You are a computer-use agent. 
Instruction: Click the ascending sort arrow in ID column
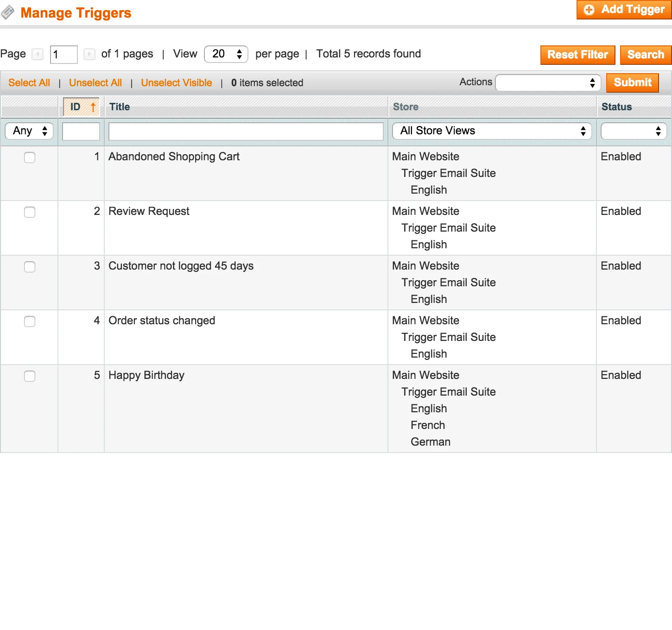coord(93,107)
